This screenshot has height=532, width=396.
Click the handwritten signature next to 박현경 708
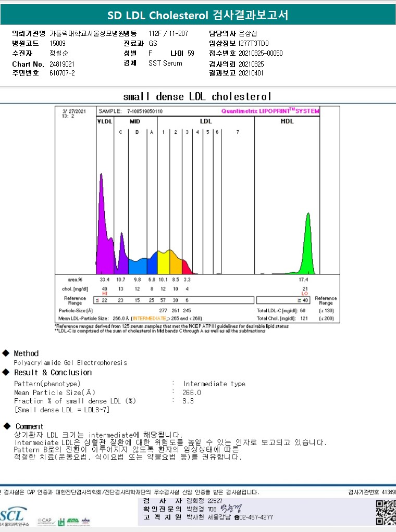(x=231, y=508)
